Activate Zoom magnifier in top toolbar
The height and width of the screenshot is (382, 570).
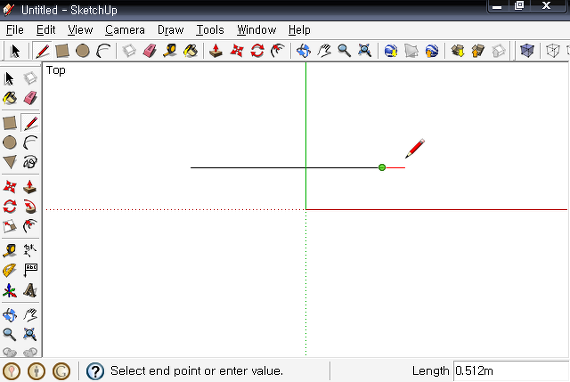tap(344, 51)
